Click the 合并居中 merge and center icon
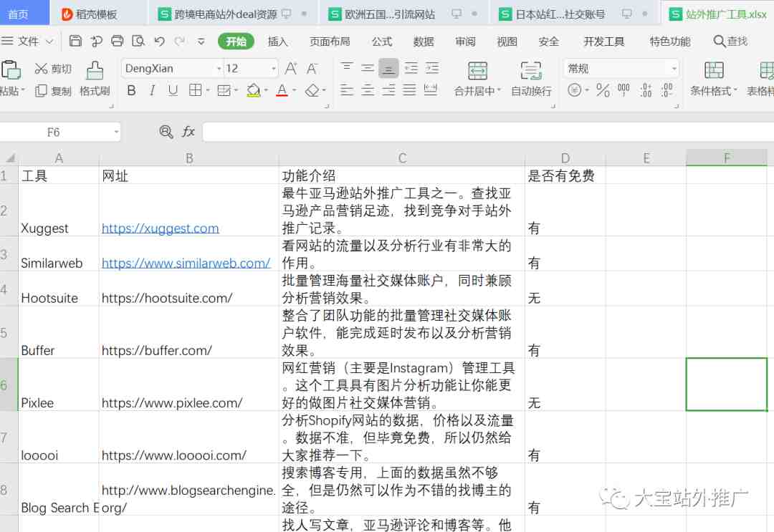This screenshot has height=532, width=774. point(477,72)
